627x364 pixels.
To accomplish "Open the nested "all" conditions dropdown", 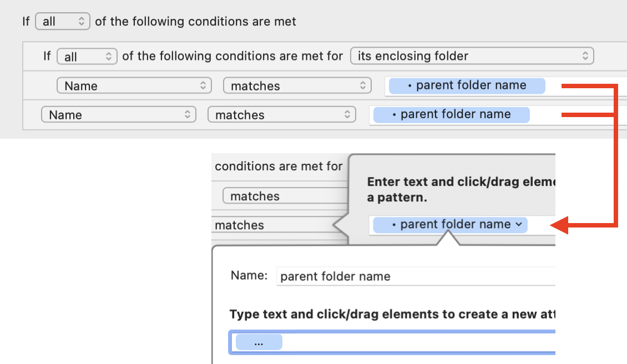I will [x=87, y=56].
